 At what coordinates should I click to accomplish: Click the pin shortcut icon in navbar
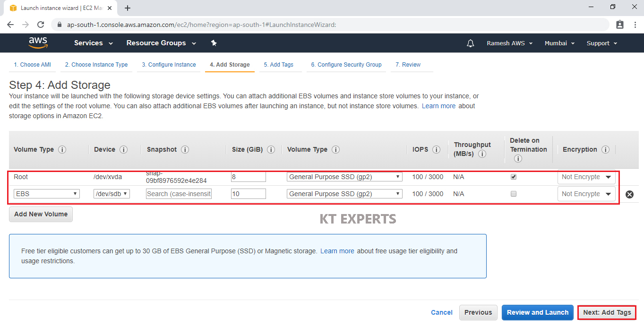tap(214, 43)
